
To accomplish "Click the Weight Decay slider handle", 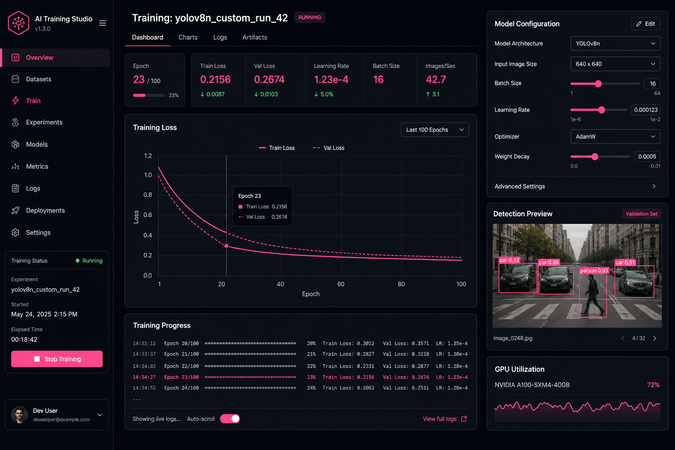I will [594, 157].
